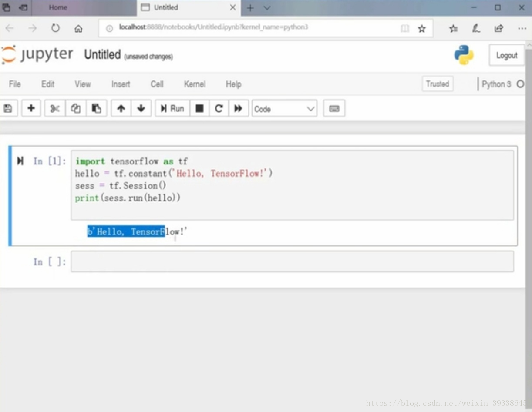
Task: Expand the tab preview chevron
Action: click(267, 8)
